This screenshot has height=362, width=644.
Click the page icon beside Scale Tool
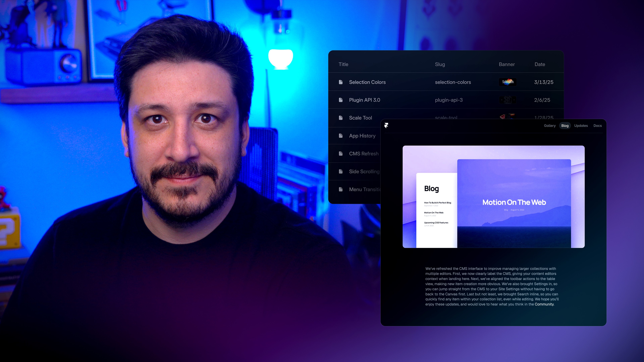pyautogui.click(x=340, y=118)
